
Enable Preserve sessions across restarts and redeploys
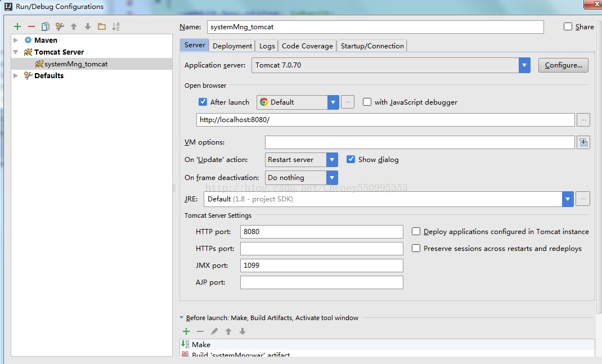click(x=416, y=248)
